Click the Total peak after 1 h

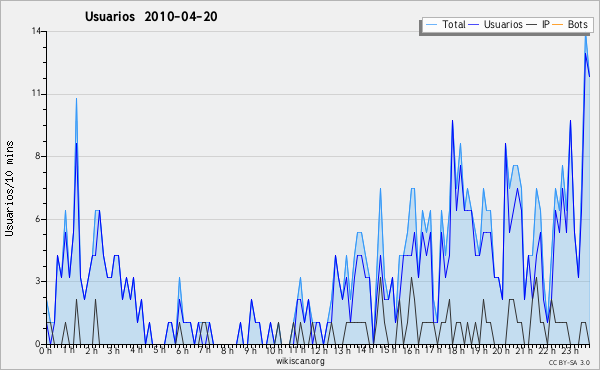tap(77, 99)
